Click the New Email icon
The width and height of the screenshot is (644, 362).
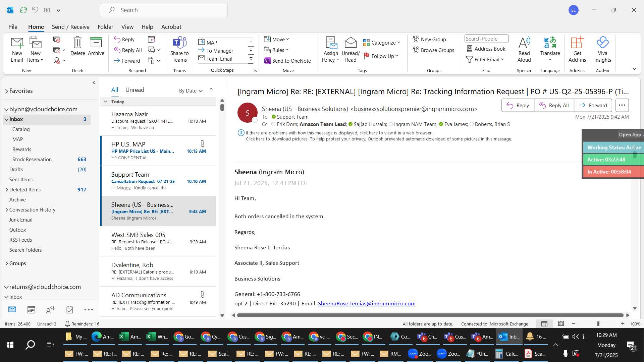point(17,50)
